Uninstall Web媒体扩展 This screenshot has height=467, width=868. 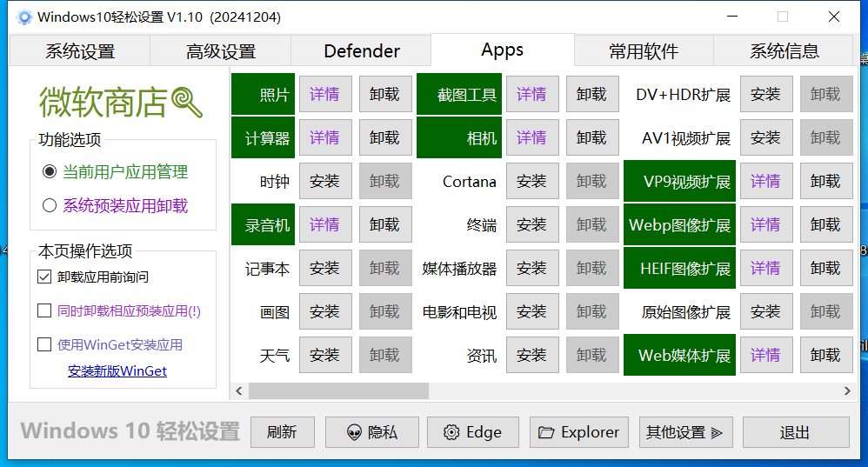tap(826, 355)
